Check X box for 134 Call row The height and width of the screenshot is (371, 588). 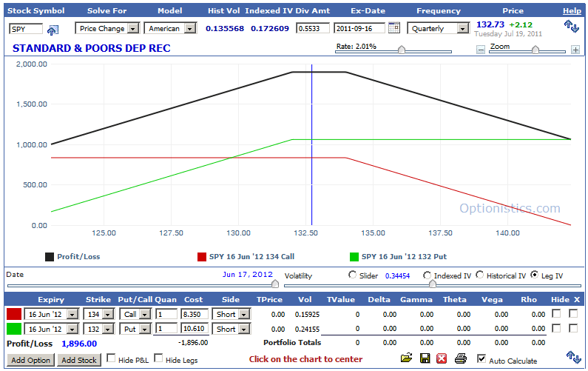tap(573, 313)
